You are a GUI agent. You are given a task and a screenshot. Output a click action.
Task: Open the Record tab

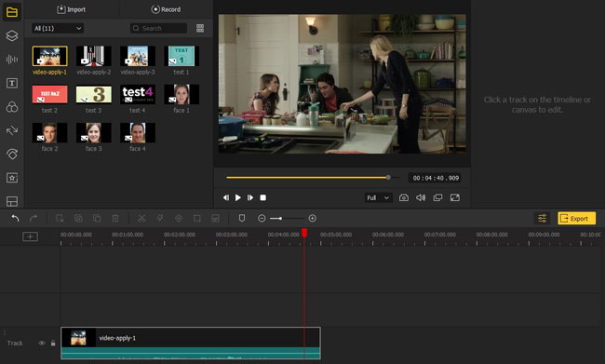tap(166, 9)
